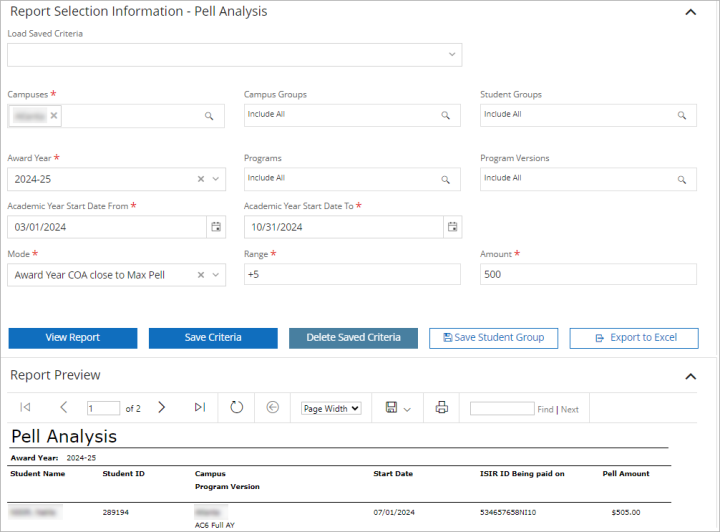This screenshot has height=532, width=720.
Task: Click the Pell Amount column header
Action: click(626, 474)
